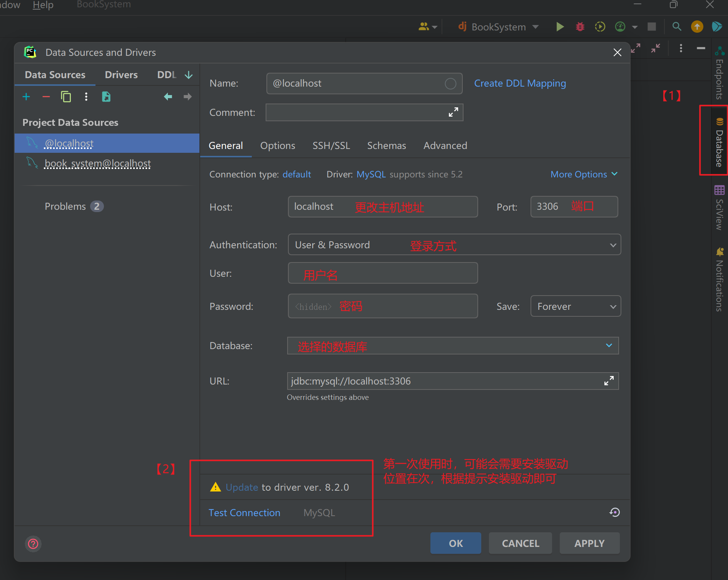The height and width of the screenshot is (580, 728).
Task: Open BookSystem run configuration dropdown
Action: pos(499,27)
